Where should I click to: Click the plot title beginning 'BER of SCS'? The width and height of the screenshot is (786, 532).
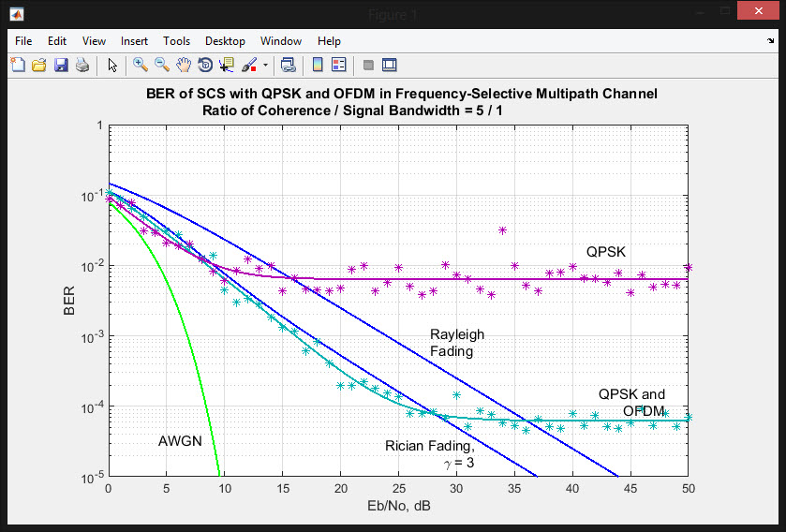[x=402, y=94]
